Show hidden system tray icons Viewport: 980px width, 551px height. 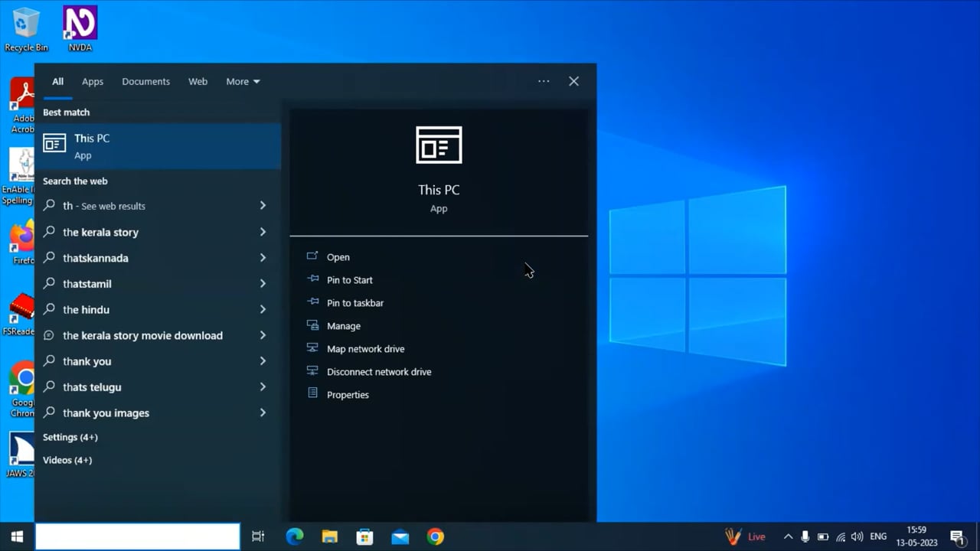click(788, 536)
